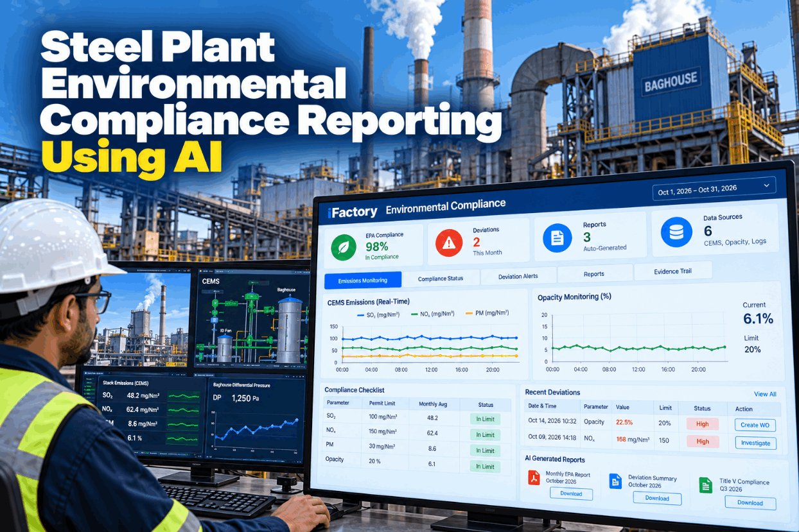
Task: Click the High status badge for NOx deviation
Action: point(703,442)
